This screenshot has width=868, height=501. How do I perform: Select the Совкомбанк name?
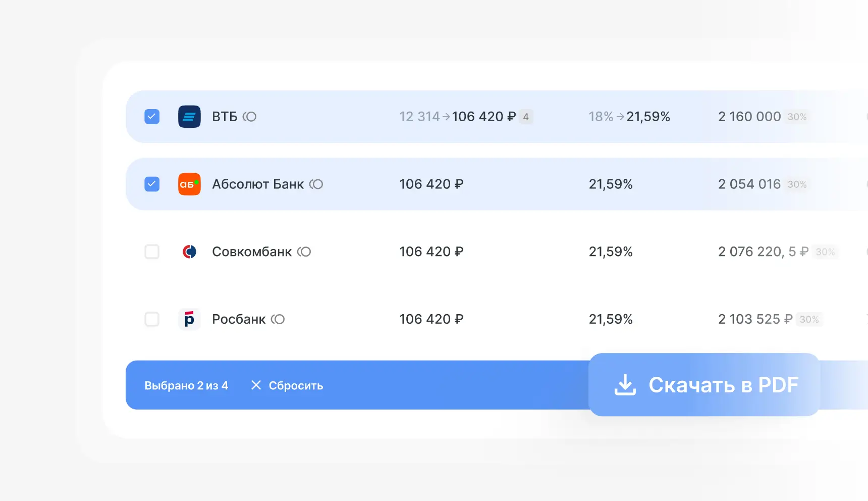coord(252,252)
